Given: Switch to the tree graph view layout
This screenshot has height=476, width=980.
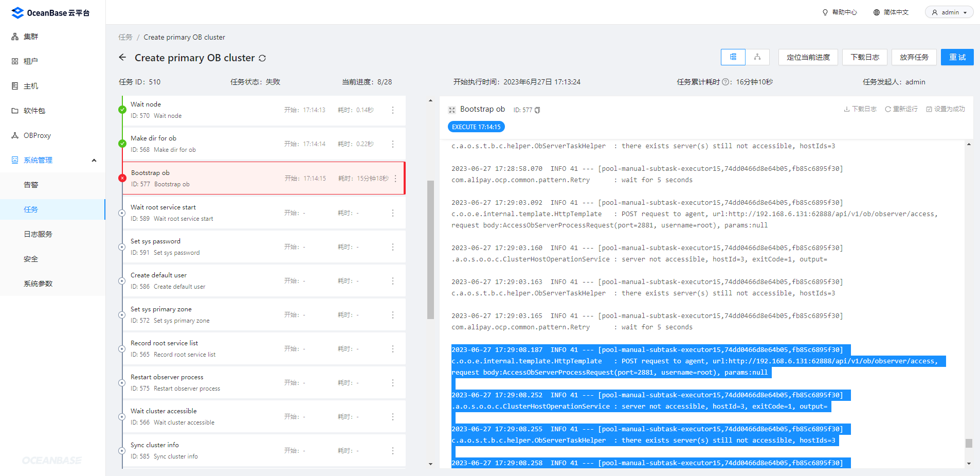Looking at the screenshot, I should pyautogui.click(x=757, y=57).
